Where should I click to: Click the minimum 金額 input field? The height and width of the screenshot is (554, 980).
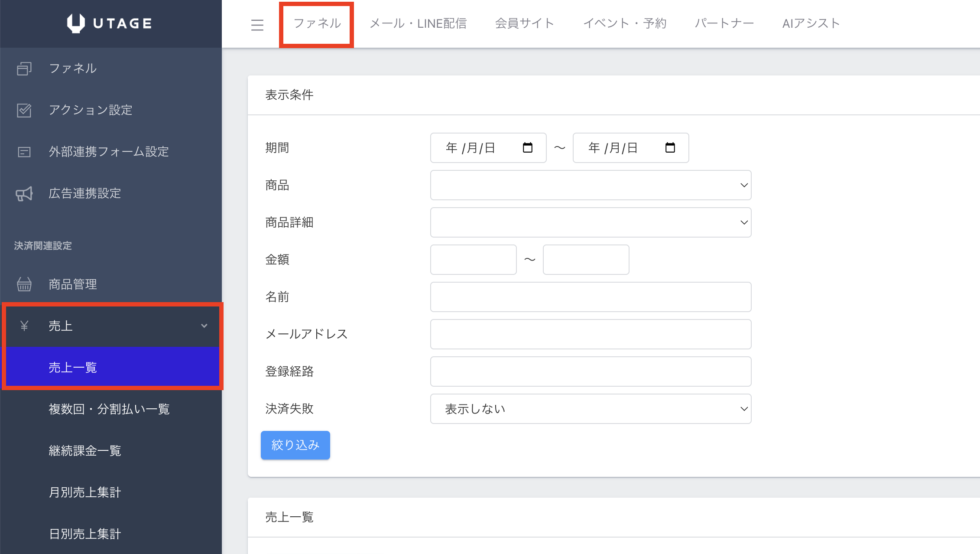click(473, 260)
